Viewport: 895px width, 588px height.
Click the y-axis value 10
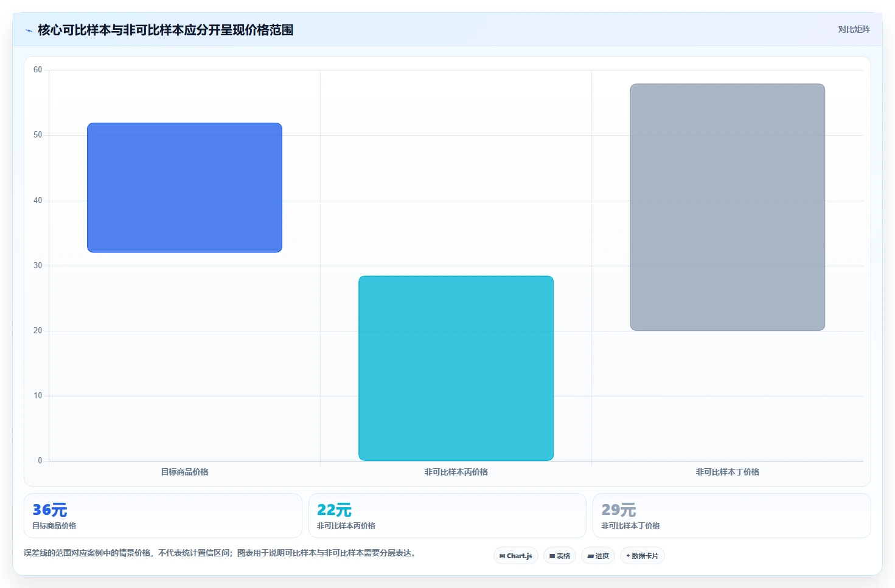38,395
